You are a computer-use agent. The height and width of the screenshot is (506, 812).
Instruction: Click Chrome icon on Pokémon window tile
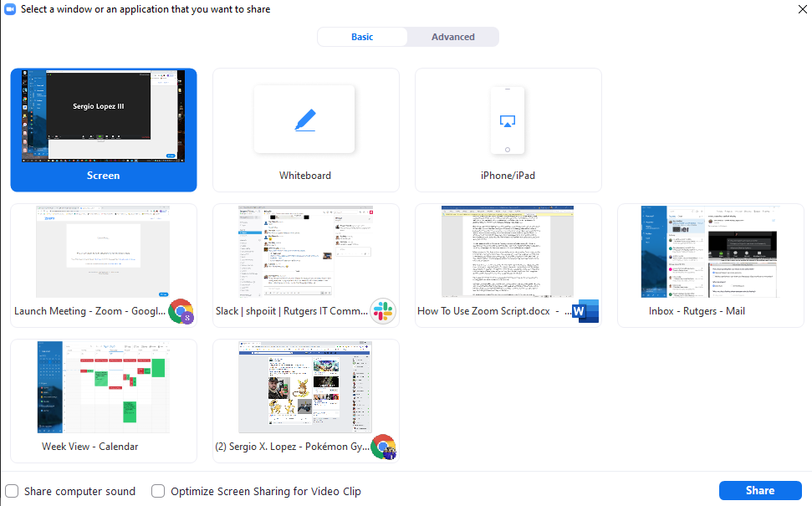pos(383,447)
